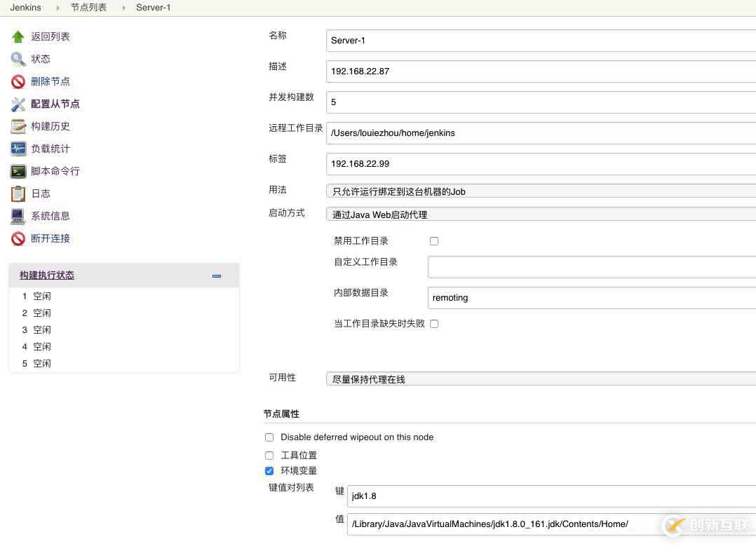The image size is (756, 546).
Task: Open the 用法 usage dropdown
Action: 541,191
